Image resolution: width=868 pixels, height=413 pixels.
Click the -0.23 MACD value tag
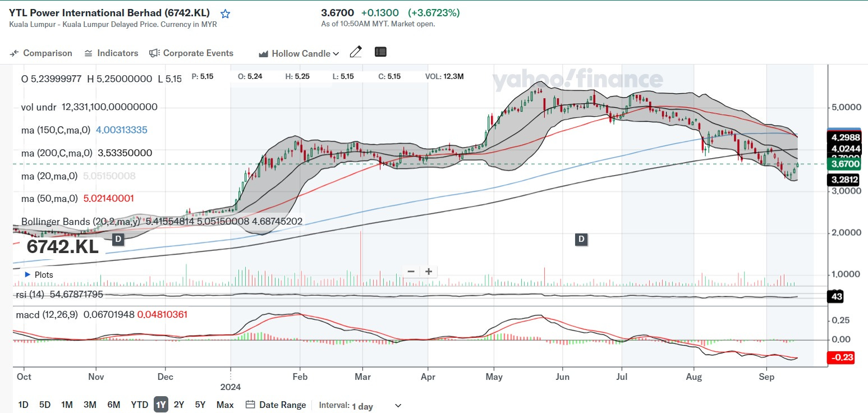[841, 357]
